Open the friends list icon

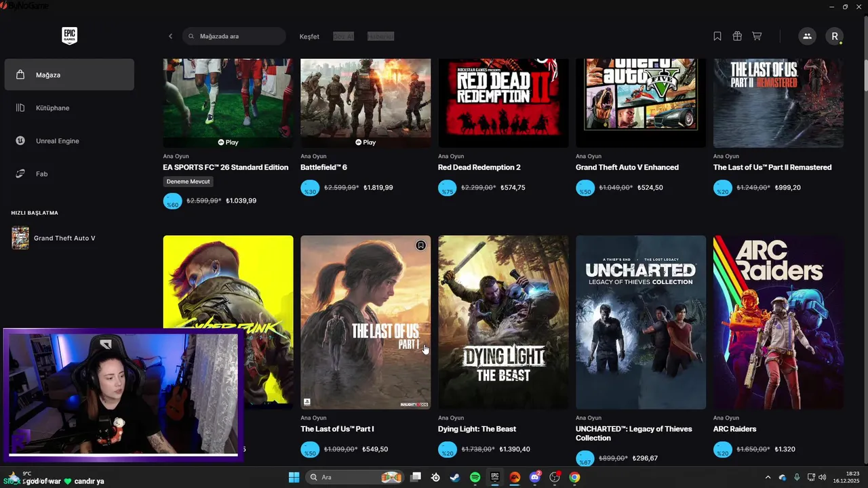807,36
